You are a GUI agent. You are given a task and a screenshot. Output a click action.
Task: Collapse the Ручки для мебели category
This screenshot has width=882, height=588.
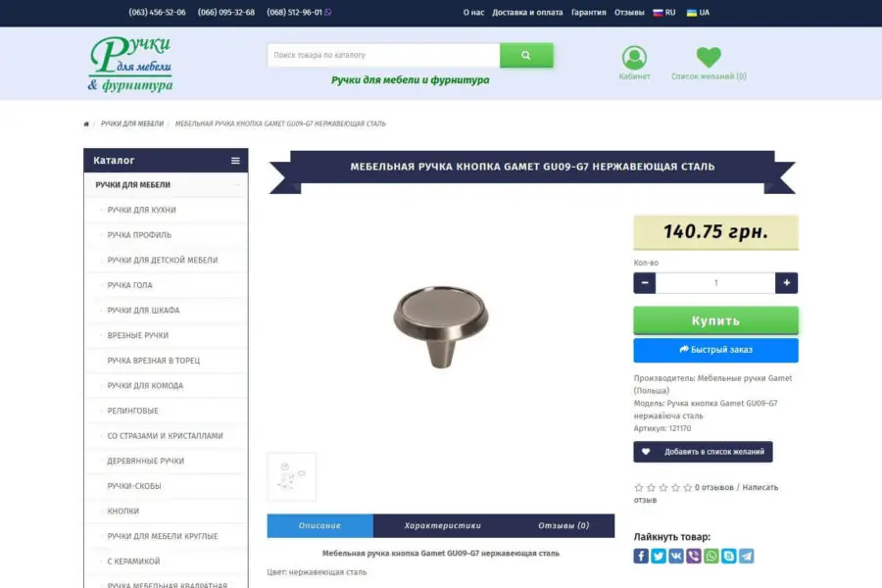point(236,185)
